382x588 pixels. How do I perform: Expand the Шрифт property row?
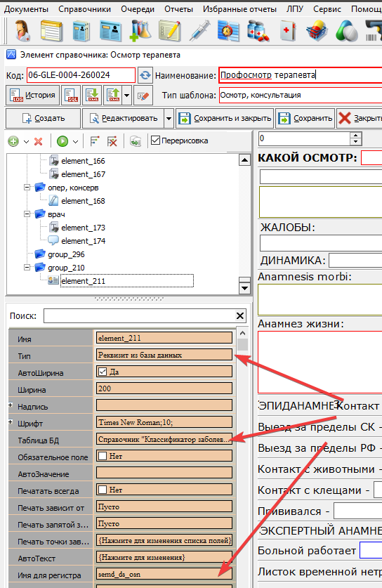tap(11, 422)
